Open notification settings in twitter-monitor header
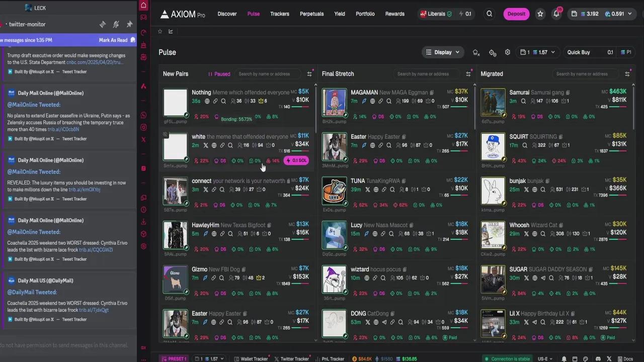 click(116, 24)
